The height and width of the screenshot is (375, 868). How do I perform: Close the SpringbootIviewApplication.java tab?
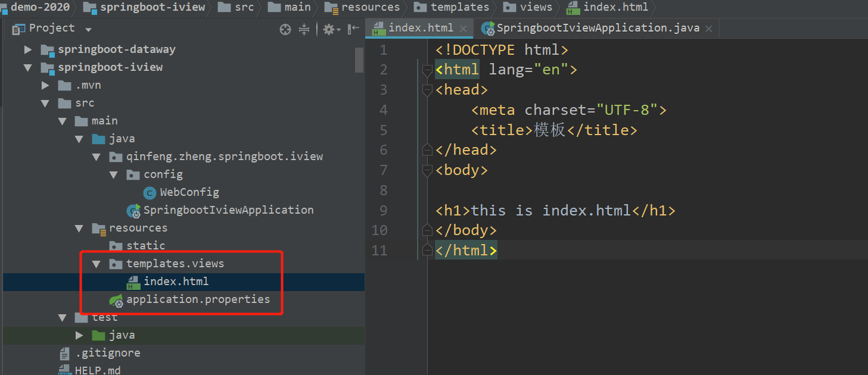[x=709, y=28]
